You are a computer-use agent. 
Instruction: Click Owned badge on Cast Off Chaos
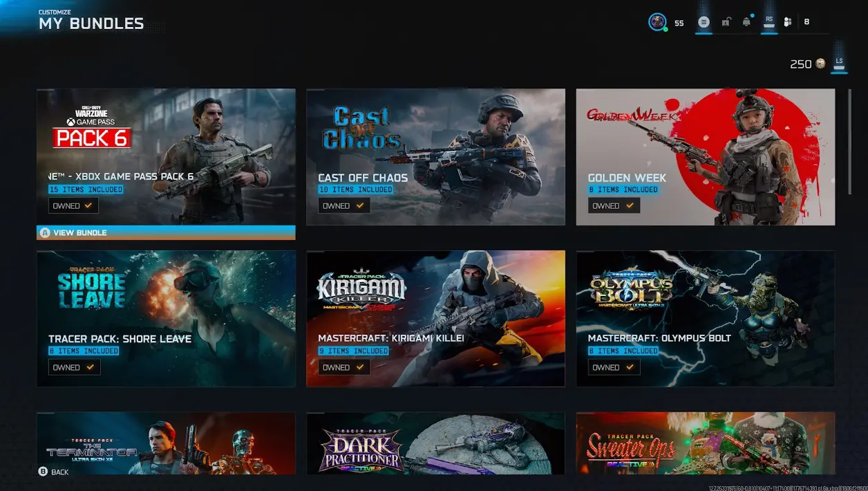[x=344, y=205]
